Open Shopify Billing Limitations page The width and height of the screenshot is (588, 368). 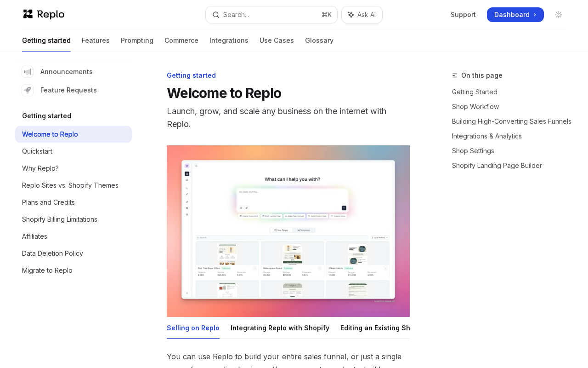[x=73, y=219]
